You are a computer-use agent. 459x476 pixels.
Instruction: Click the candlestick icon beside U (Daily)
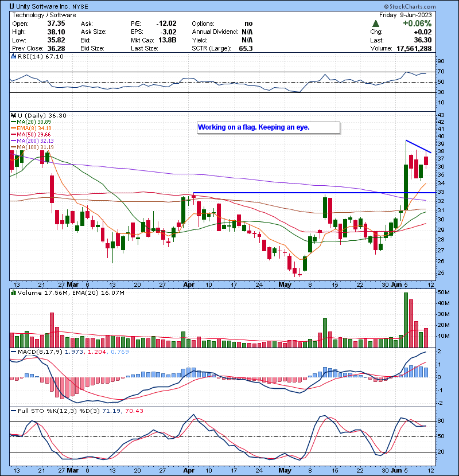click(x=14, y=115)
